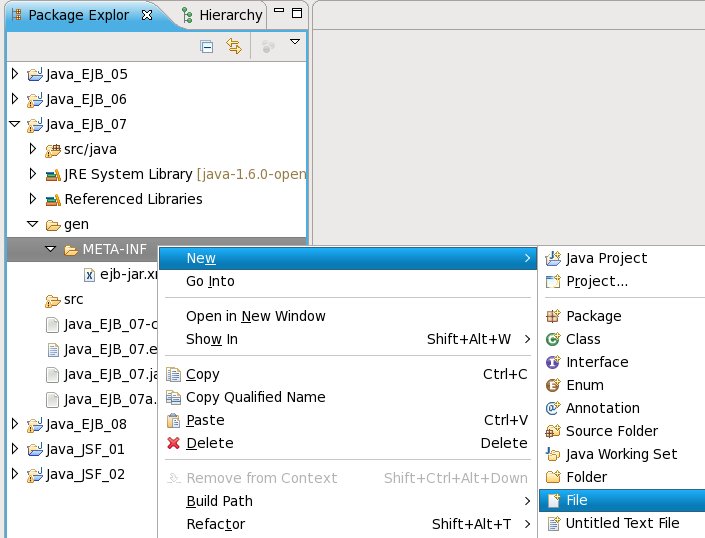
Task: Click the Hierarchy tab tree icon
Action: (x=187, y=15)
